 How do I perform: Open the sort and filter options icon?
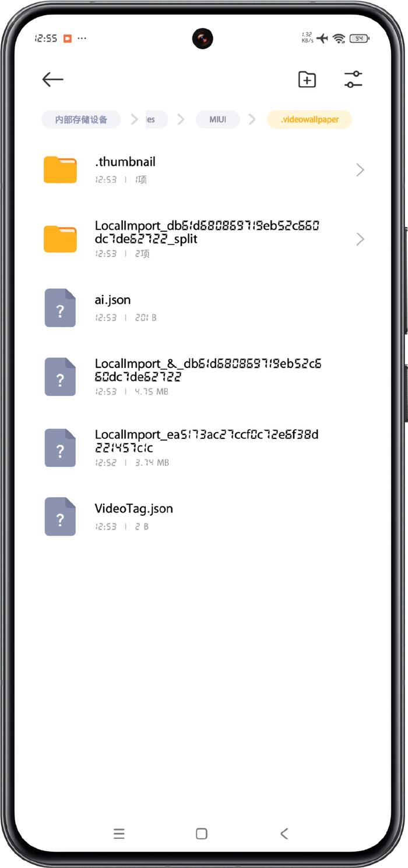pyautogui.click(x=353, y=79)
